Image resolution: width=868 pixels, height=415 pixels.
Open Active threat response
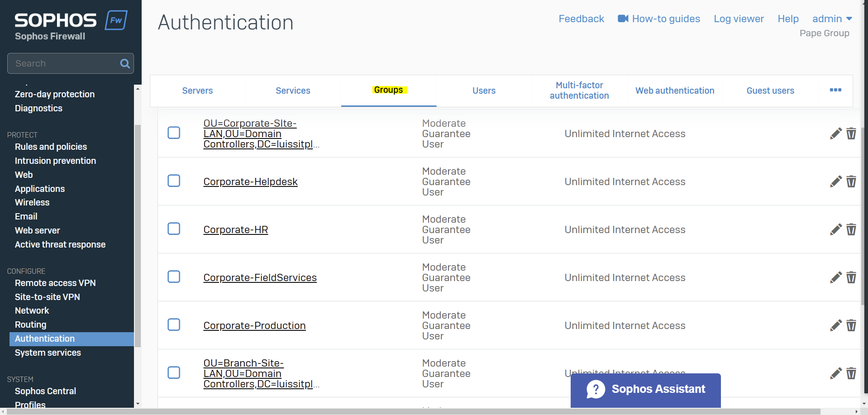pos(60,244)
